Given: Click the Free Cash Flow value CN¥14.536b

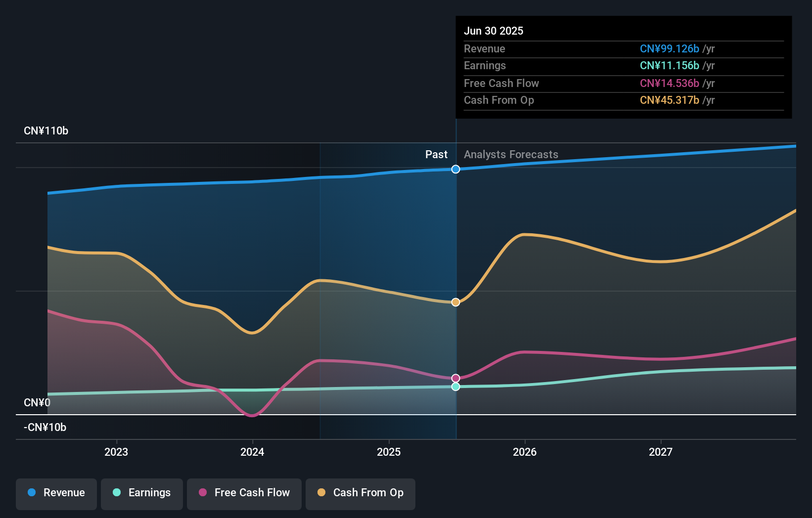Looking at the screenshot, I should point(670,83).
